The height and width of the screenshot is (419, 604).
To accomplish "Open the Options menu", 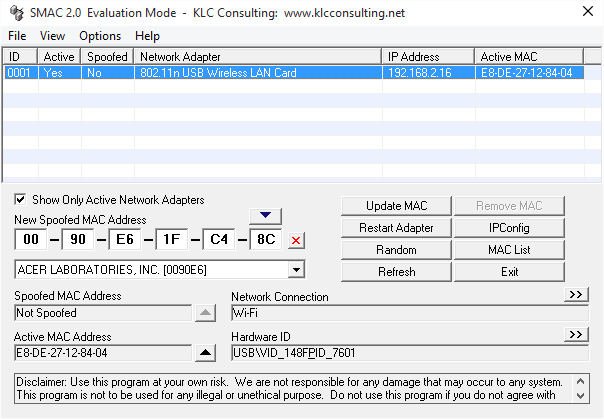I will click(x=100, y=36).
